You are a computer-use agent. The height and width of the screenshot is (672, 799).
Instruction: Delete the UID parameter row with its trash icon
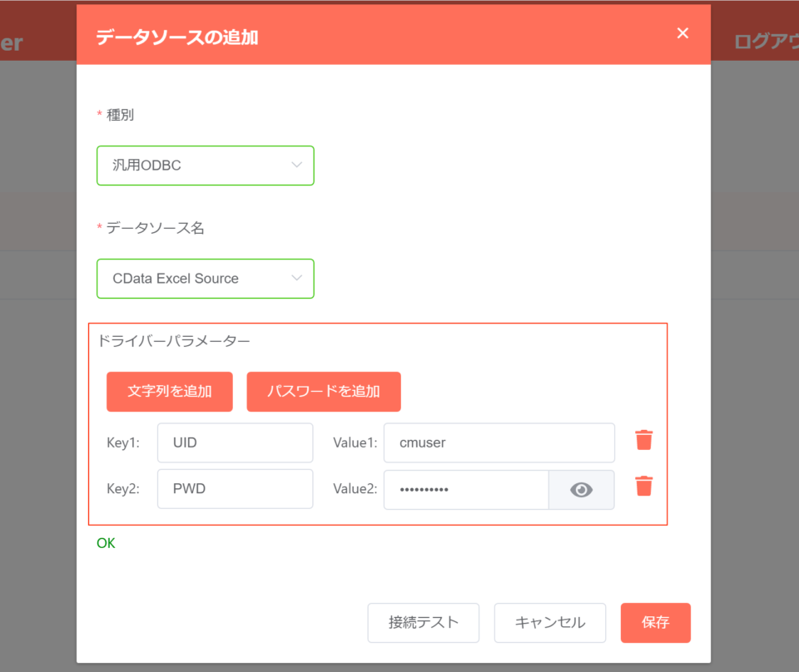pos(643,439)
